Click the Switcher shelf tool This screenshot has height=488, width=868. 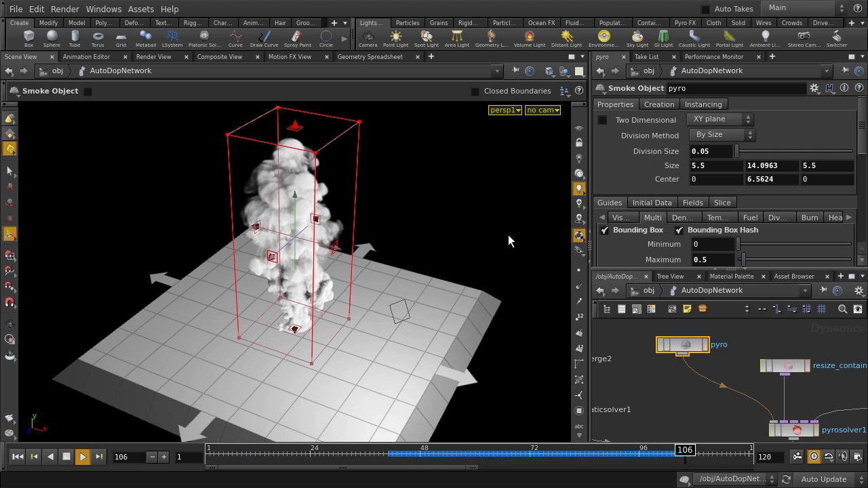pos(837,39)
